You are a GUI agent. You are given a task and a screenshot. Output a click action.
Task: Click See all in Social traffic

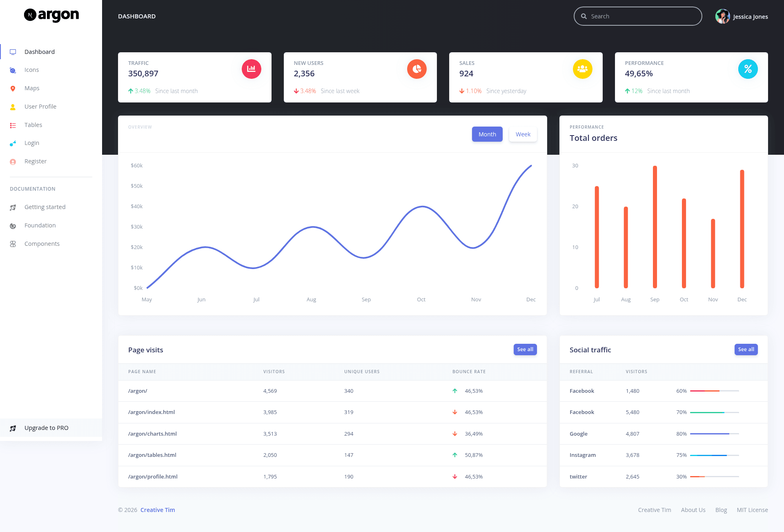click(746, 349)
